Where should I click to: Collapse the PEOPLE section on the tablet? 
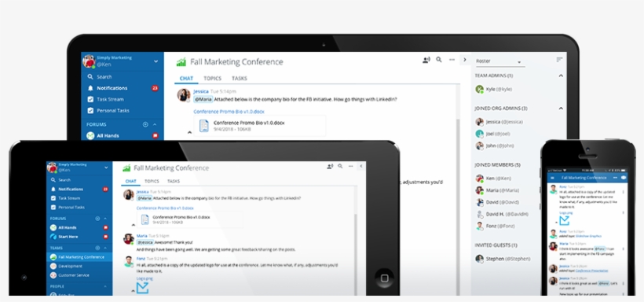105,286
